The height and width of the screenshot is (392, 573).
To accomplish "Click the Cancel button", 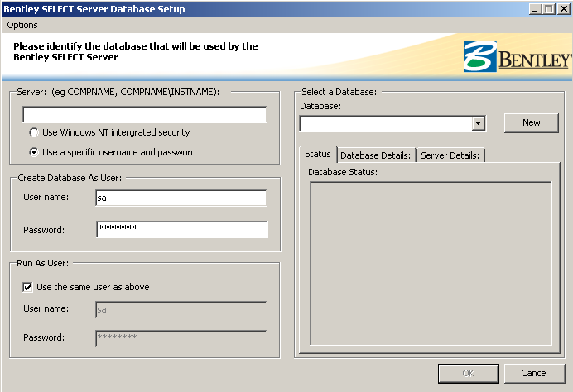I will [534, 373].
